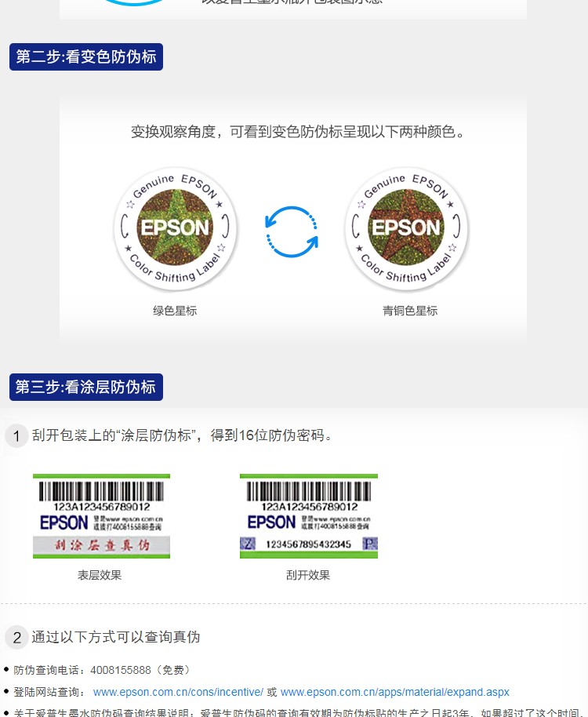Open the www.epson.com.cn/cons/incentive/ link
The height and width of the screenshot is (717, 588).
click(x=178, y=692)
